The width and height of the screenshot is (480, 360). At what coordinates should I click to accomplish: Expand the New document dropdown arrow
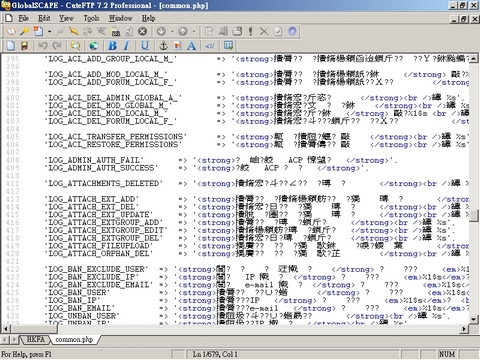(x=49, y=32)
